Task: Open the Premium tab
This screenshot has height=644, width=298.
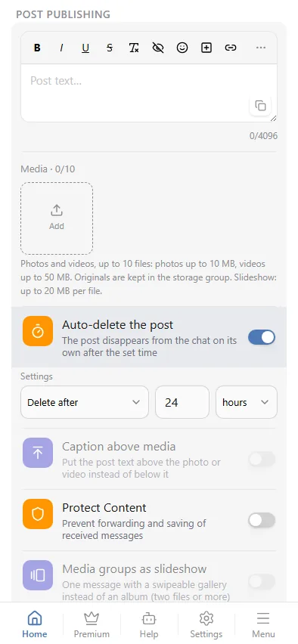Action: pyautogui.click(x=92, y=624)
